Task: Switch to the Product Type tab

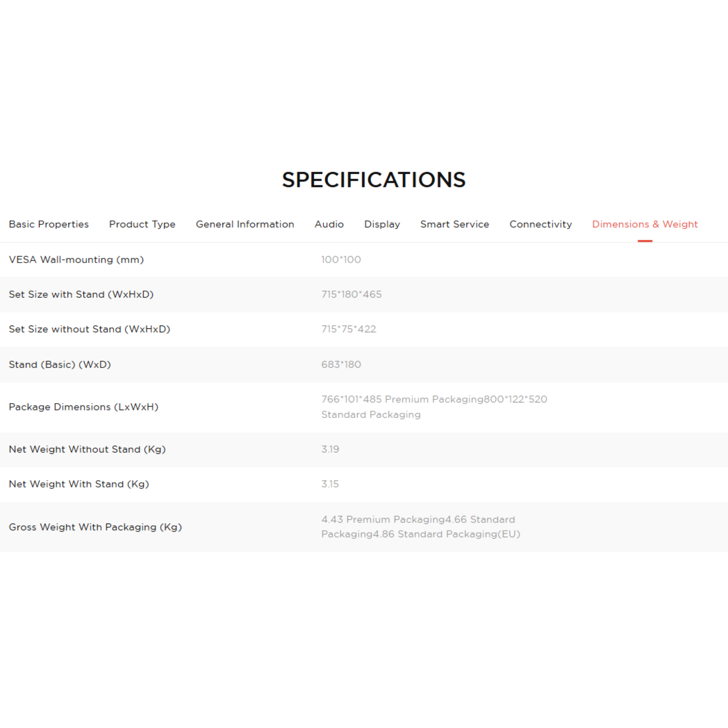Action: (x=142, y=224)
